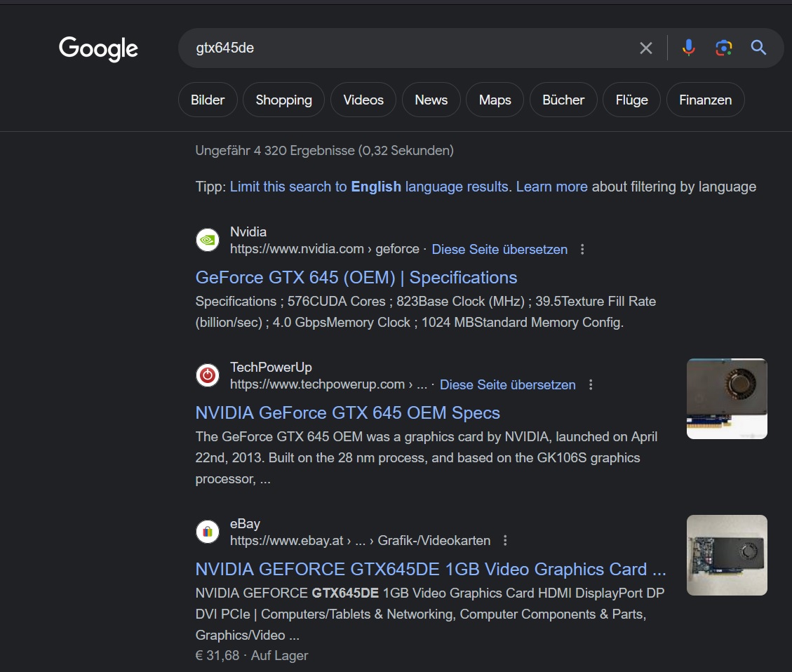Click the nvidia.com geforce URL breadcrumb
792x672 pixels.
pos(324,250)
